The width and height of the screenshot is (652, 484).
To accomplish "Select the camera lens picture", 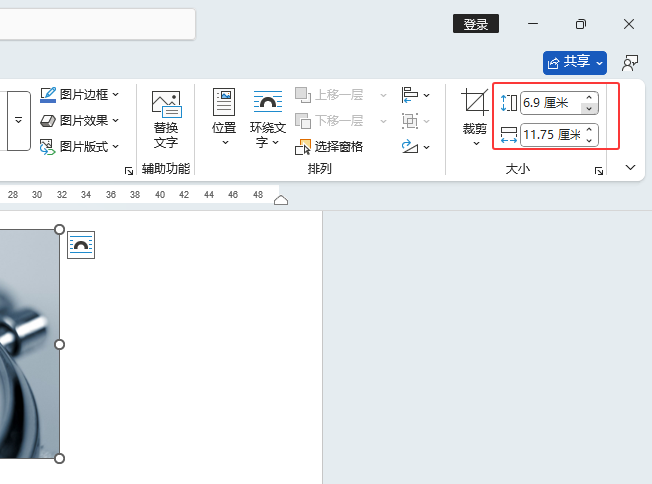I will coord(29,344).
